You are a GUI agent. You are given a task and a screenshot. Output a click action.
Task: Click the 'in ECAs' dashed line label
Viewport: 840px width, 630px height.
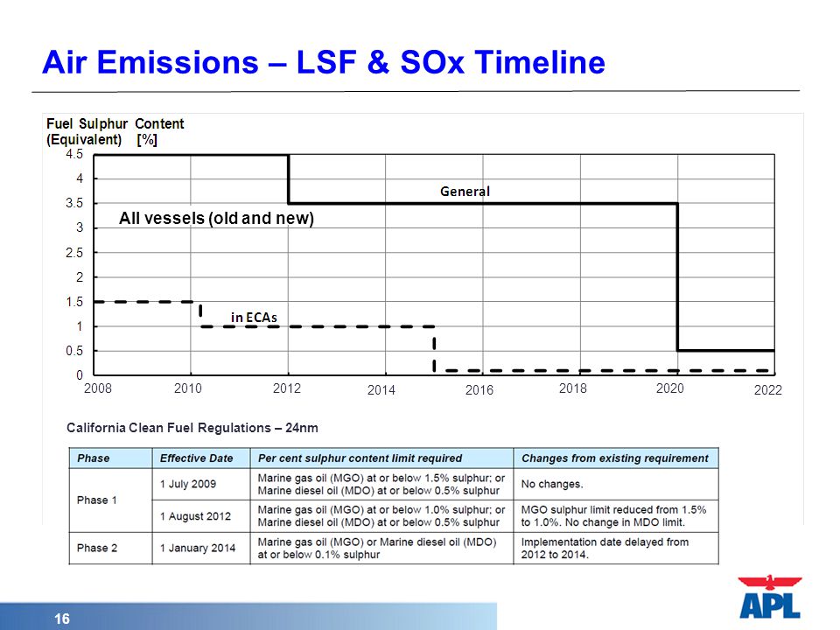pos(254,317)
